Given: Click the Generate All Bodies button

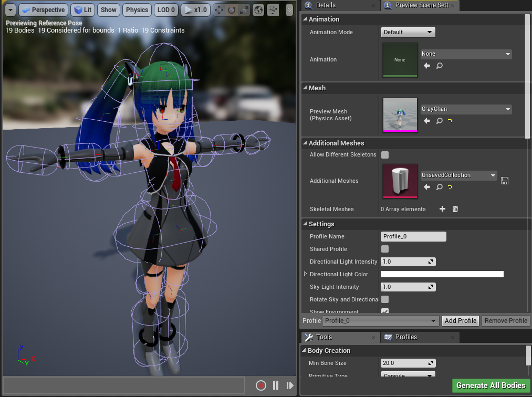Looking at the screenshot, I should 491,385.
